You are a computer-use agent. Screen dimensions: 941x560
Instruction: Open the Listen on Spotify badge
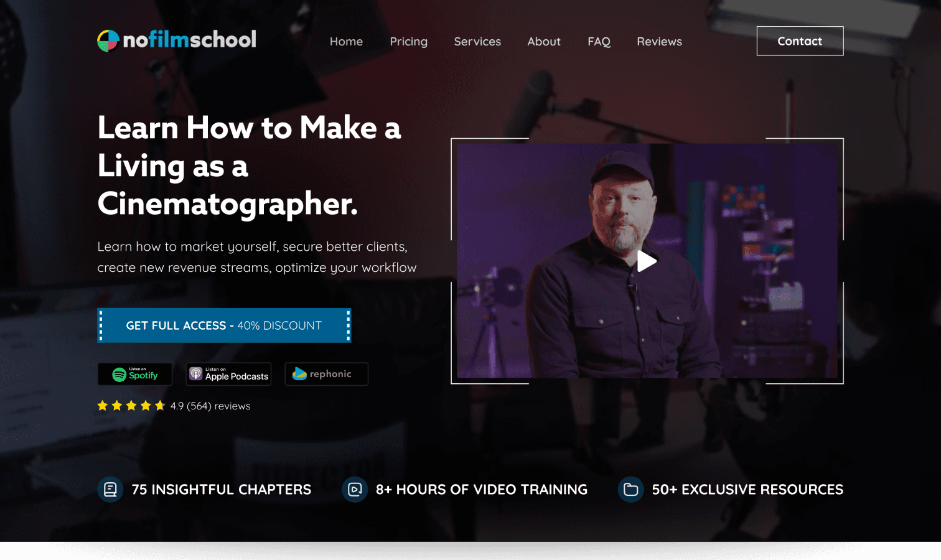coord(135,374)
